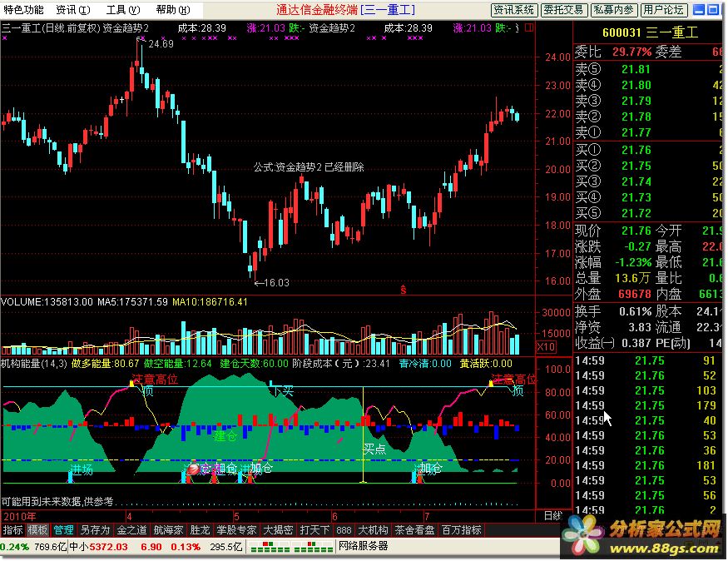Screen dimensions: 728x561
Task: Open the 用户论坛 forum button
Action: coord(663,10)
